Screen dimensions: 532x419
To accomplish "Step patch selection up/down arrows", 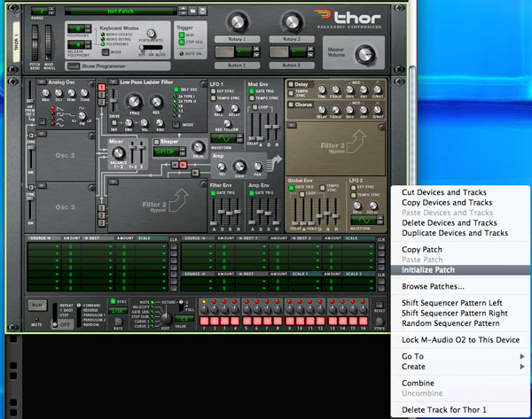I will pos(184,11).
